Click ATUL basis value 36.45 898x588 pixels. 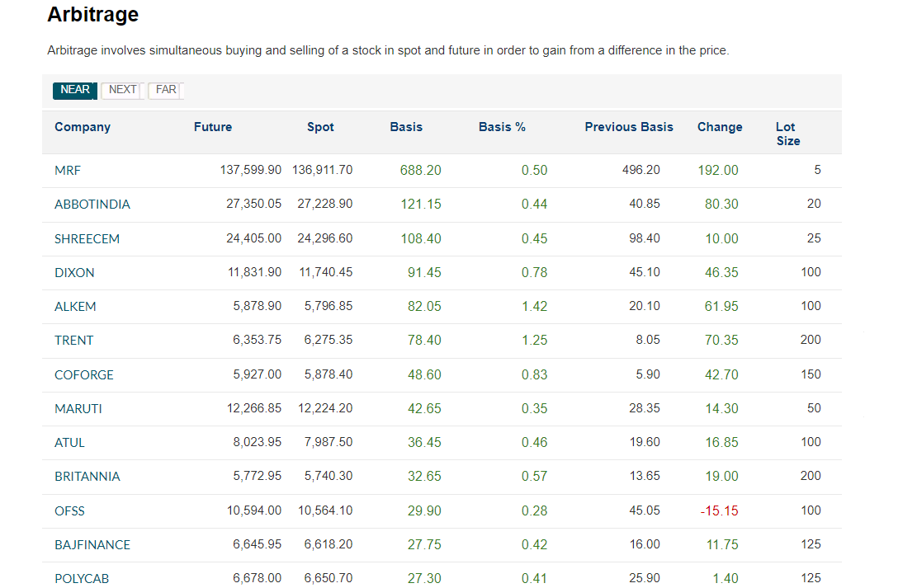[424, 443]
